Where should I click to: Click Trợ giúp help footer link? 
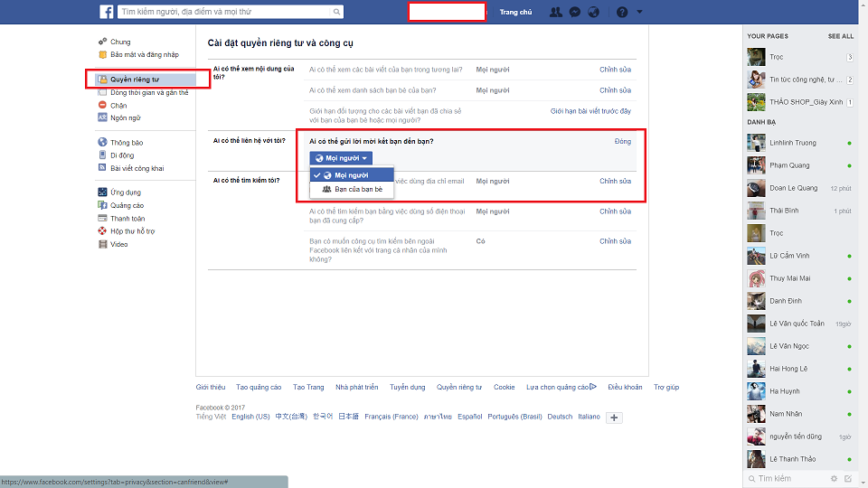pos(666,388)
